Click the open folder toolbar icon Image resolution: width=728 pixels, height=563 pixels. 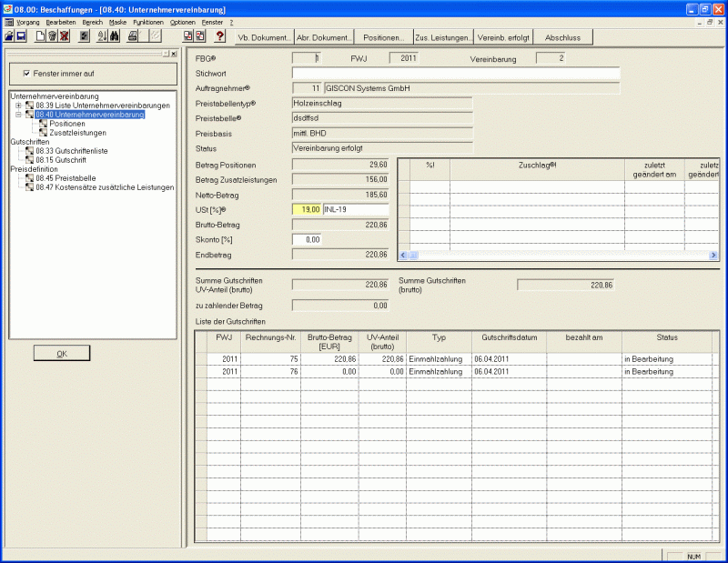[x=9, y=36]
